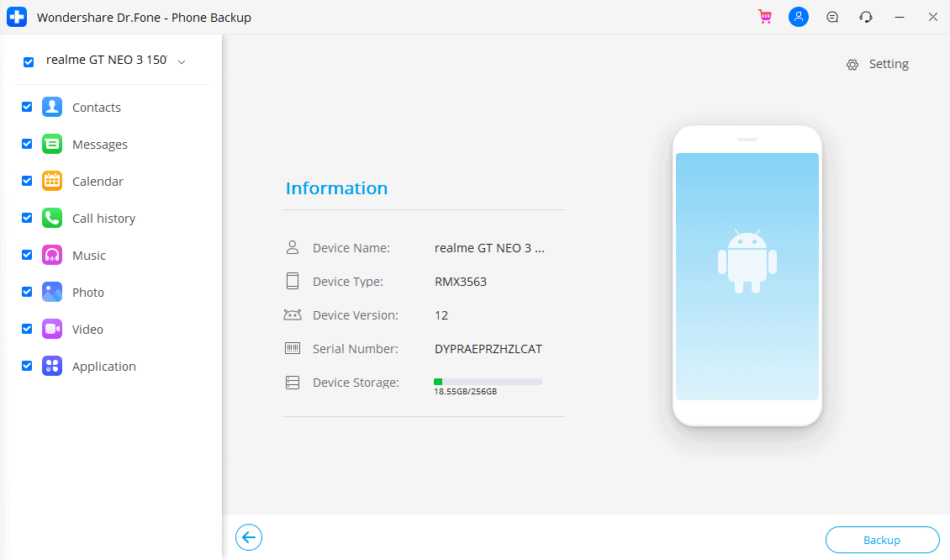
Task: Click the orange Calendar icon
Action: (x=52, y=181)
